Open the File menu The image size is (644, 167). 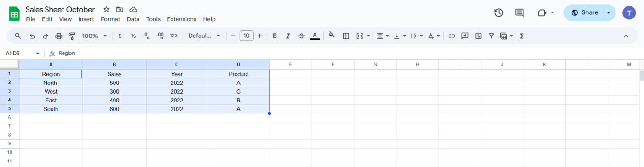(30, 19)
